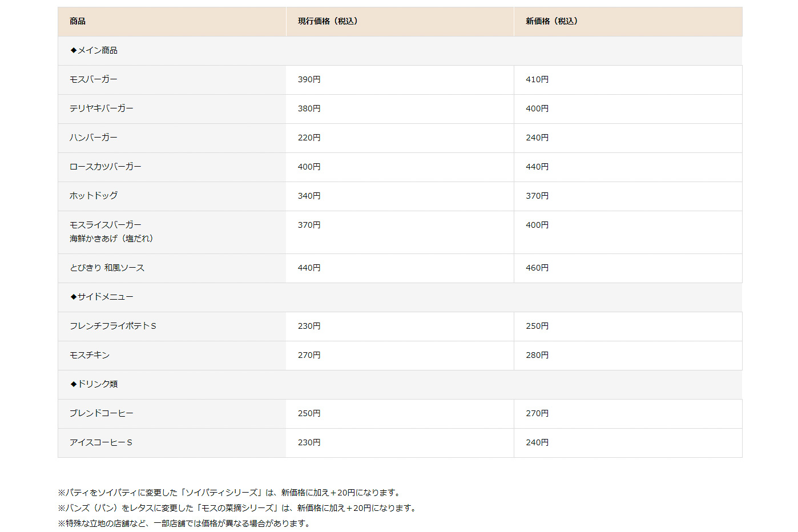798x532 pixels.
Task: Select the ◆サイドメニュー section row
Action: click(400, 297)
